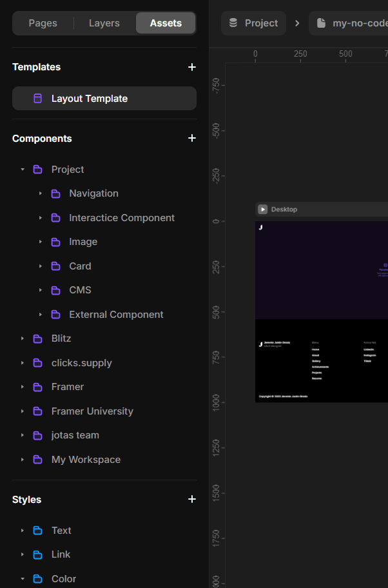
Task: Expand the Image folder
Action: click(x=41, y=242)
